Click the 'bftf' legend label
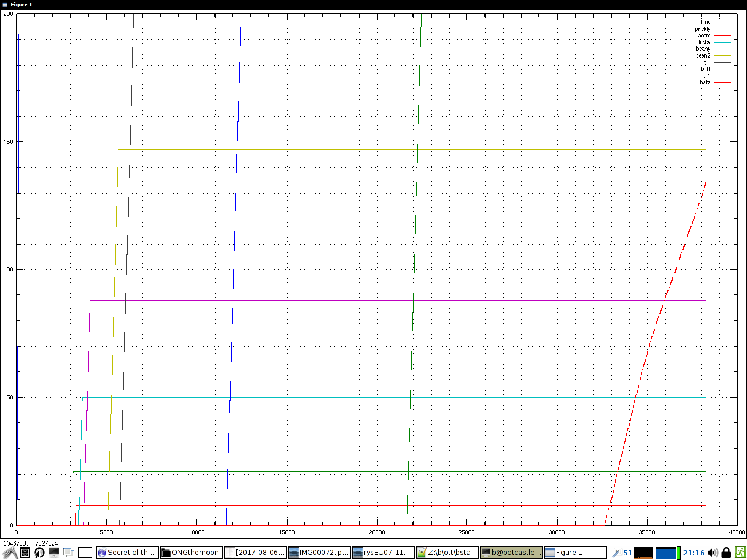This screenshot has width=747, height=560. (705, 69)
